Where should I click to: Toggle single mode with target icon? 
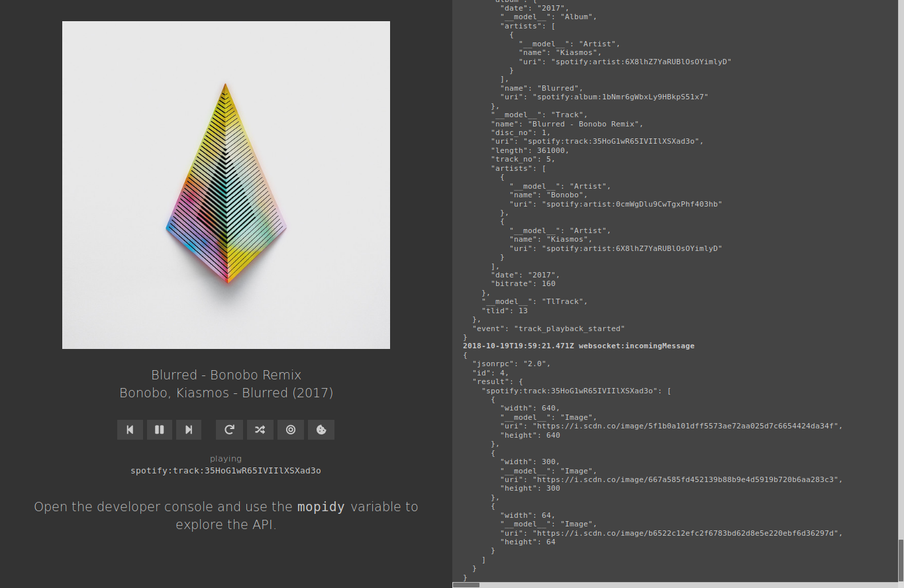coord(291,430)
